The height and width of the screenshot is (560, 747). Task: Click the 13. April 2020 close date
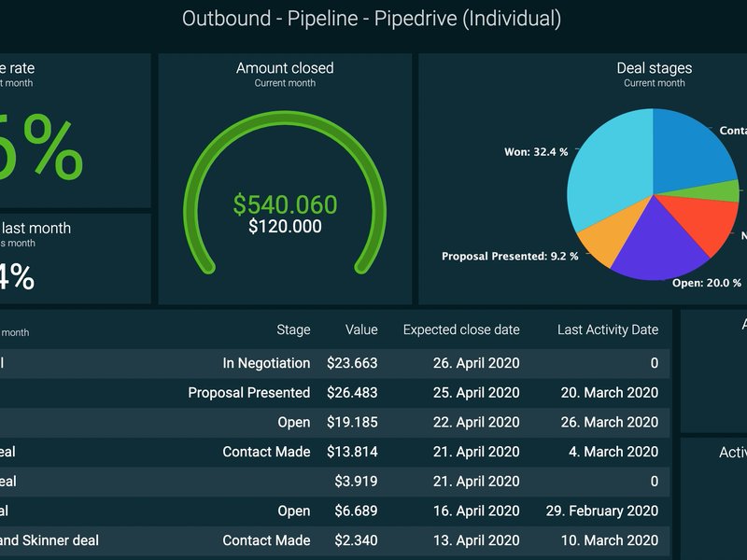(476, 540)
